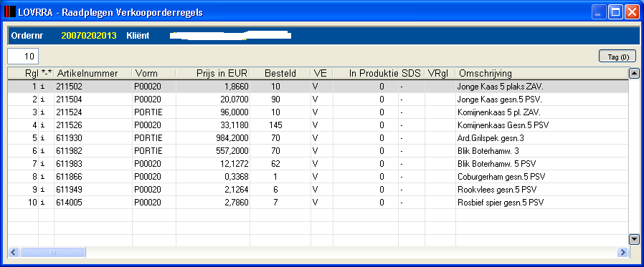644x267 pixels.
Task: Click description Coburgerham gesn.5 PSV
Action: pos(501,176)
